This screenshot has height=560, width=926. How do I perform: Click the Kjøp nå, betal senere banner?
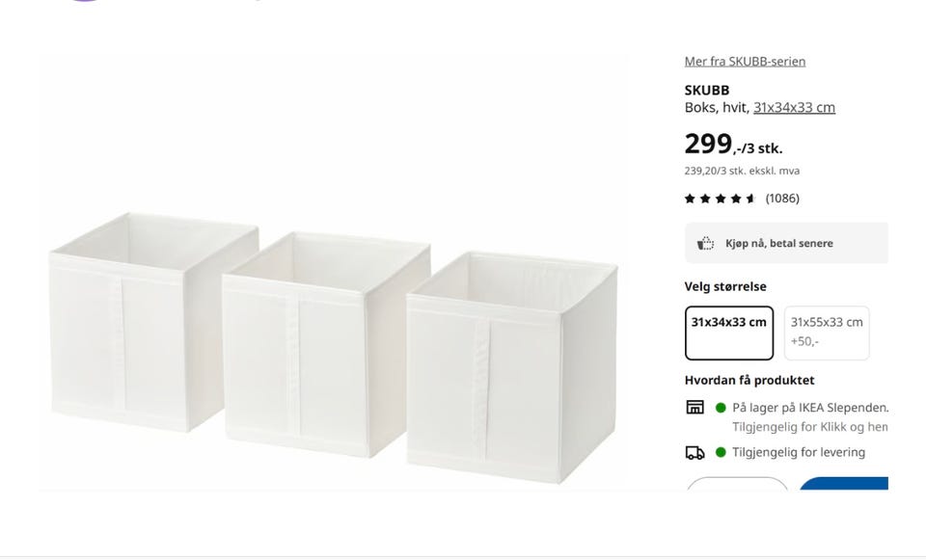point(786,243)
